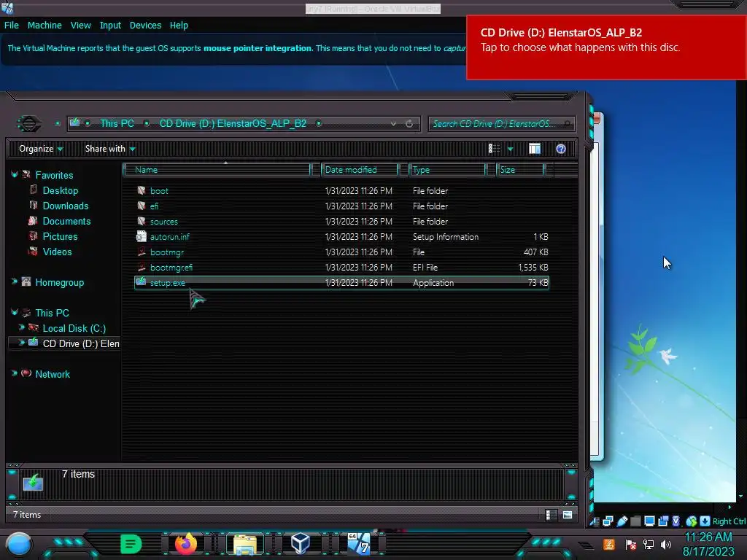Refresh the address bar location
The height and width of the screenshot is (560, 747).
(x=409, y=124)
